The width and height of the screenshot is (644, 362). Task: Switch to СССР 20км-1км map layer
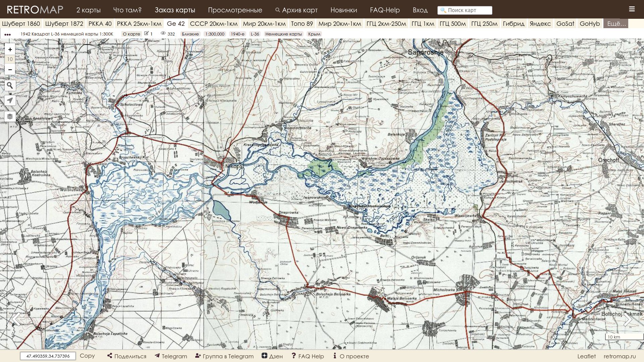pos(214,23)
